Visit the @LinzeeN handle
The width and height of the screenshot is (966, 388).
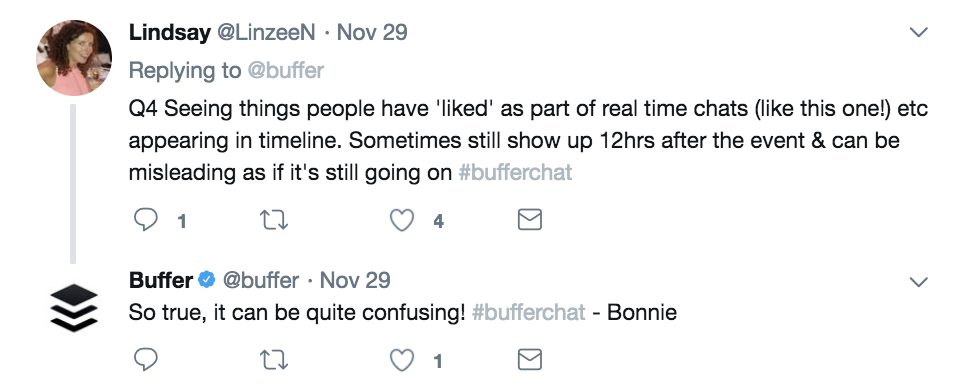[x=266, y=33]
